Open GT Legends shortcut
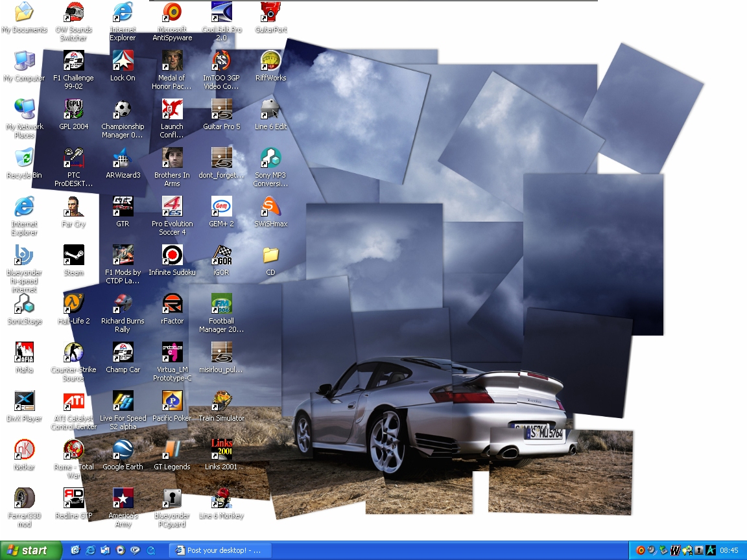 (172, 449)
